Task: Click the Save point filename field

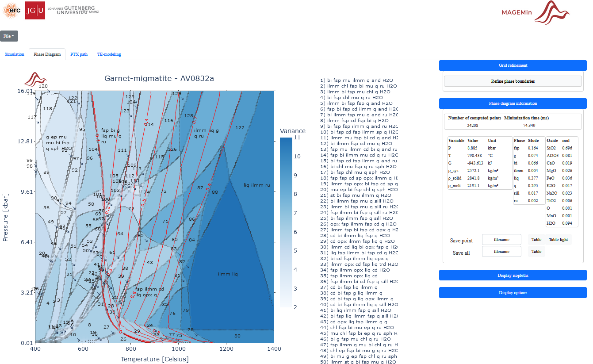Action: [501, 240]
